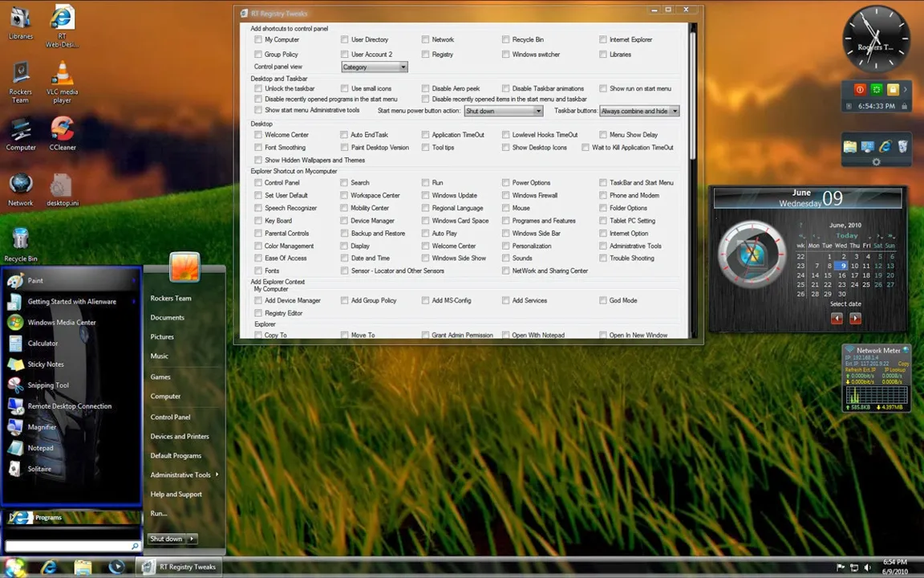Open the Control panel view dropdown
Screen dimensions: 924x578
375,67
